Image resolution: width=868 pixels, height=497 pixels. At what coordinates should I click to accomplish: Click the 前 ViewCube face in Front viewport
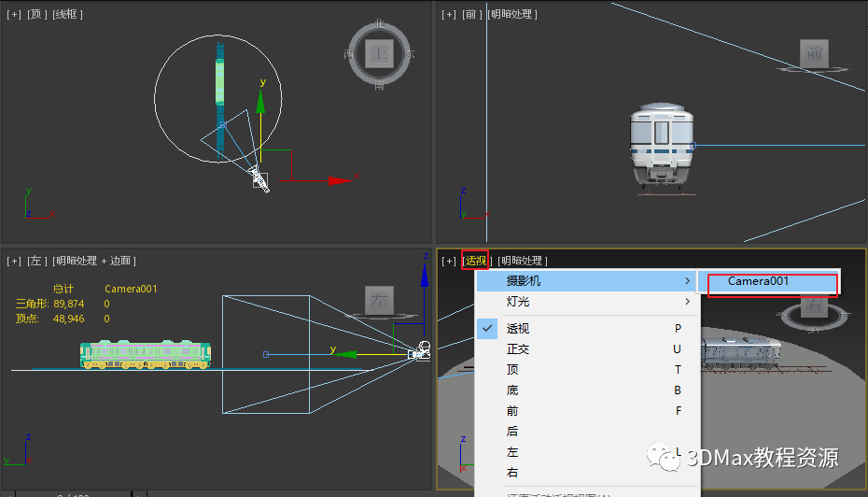814,52
